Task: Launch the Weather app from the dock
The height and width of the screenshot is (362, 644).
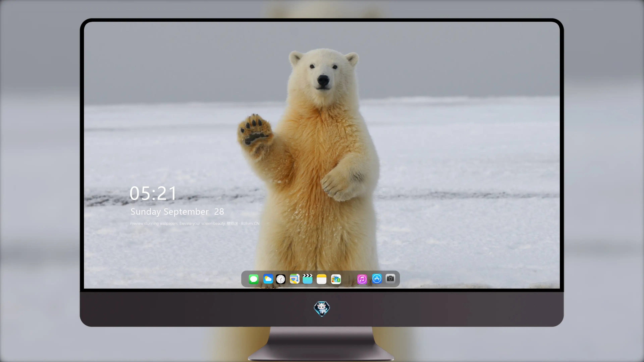Action: pos(268,279)
